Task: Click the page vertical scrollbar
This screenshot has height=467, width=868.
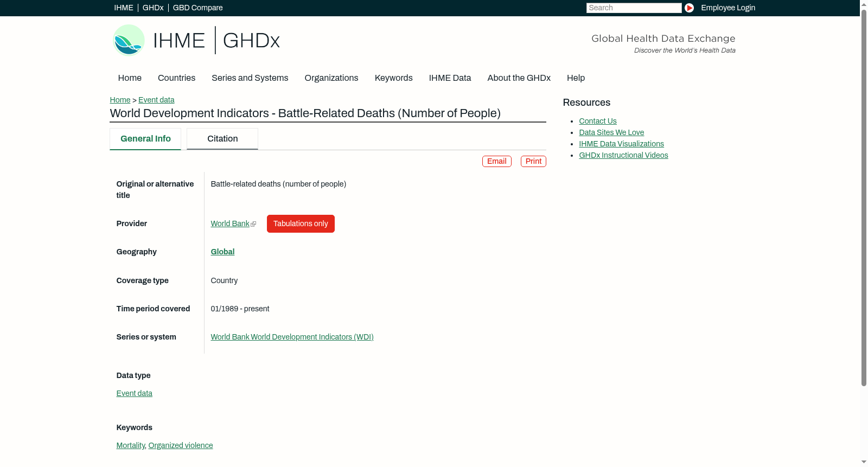Action: click(x=864, y=198)
